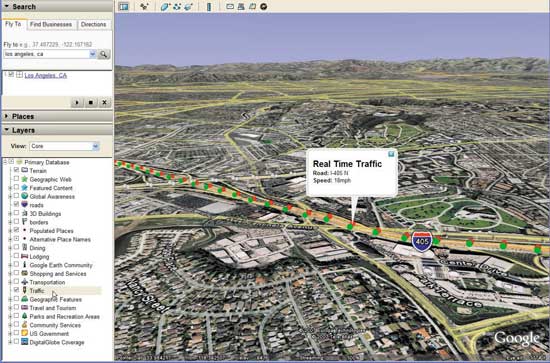Expand the Travel and Tourism tree node
Viewport: 550px width, 363px height.
click(x=10, y=308)
